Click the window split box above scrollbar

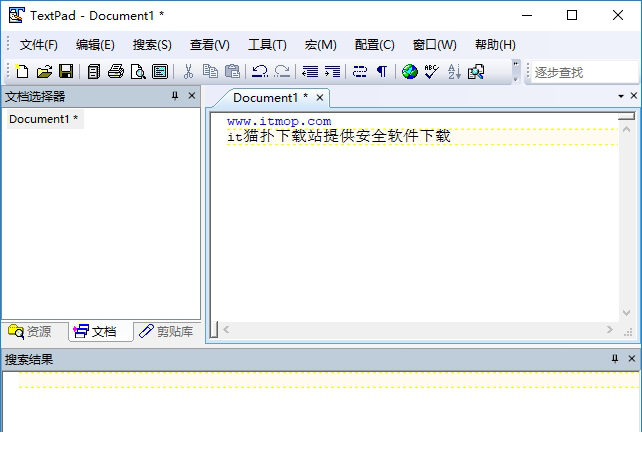(626, 117)
